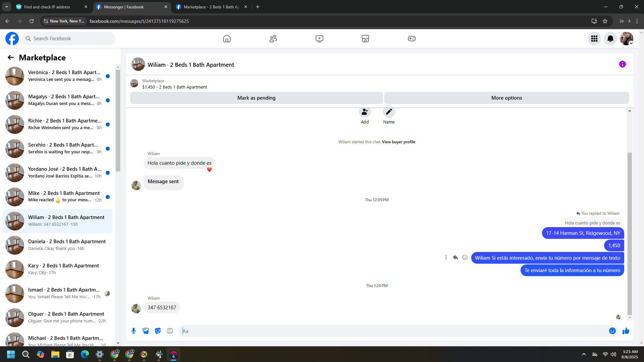Open Chrome extensions overflow chevron
This screenshot has width=644, height=362.
(622, 21)
